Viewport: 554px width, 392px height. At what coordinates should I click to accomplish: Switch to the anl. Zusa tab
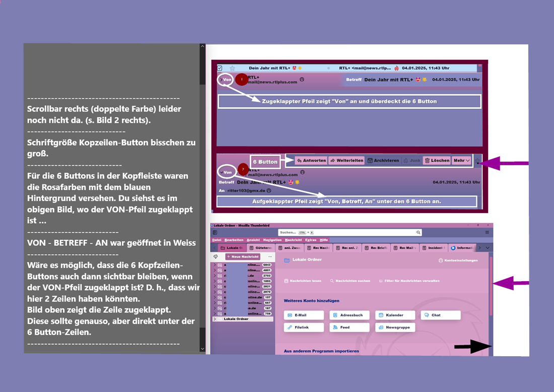290,248
